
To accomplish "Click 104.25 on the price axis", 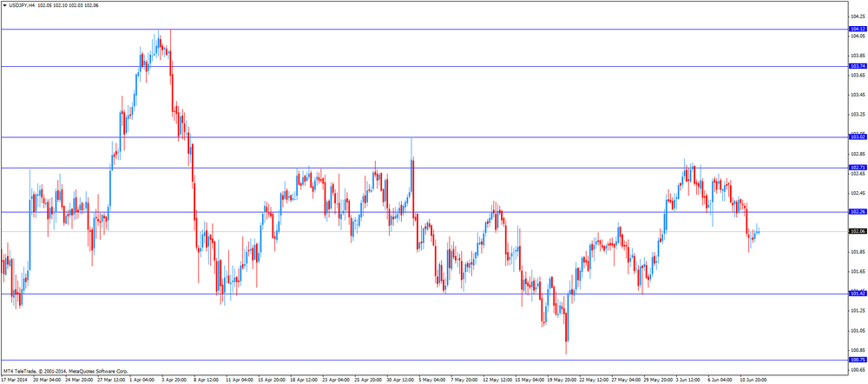I will pos(858,16).
